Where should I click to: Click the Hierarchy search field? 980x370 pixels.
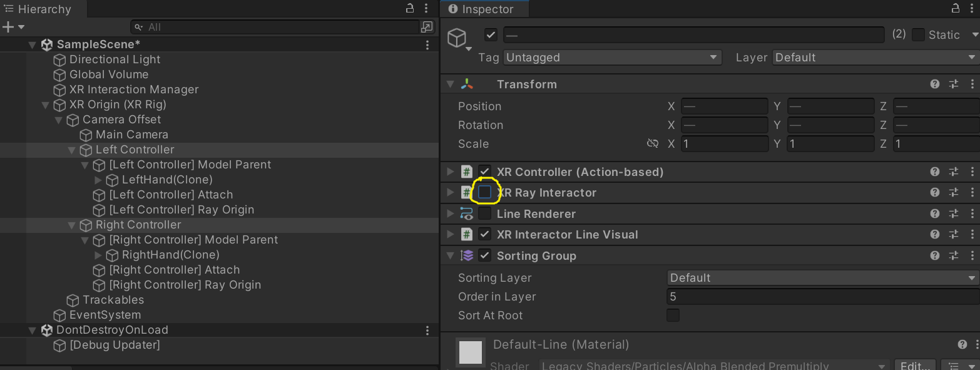tap(275, 27)
